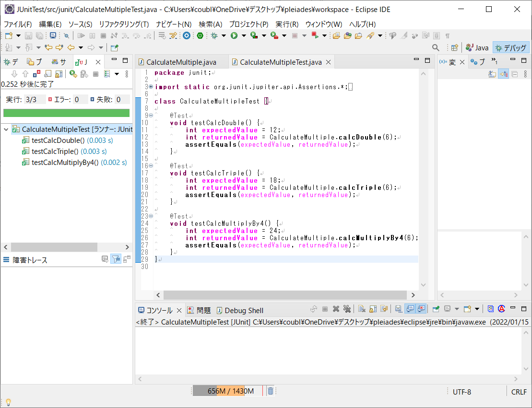Open the JUnit history dropdown arrow
Viewport: 532px width, 408px height.
point(117,74)
